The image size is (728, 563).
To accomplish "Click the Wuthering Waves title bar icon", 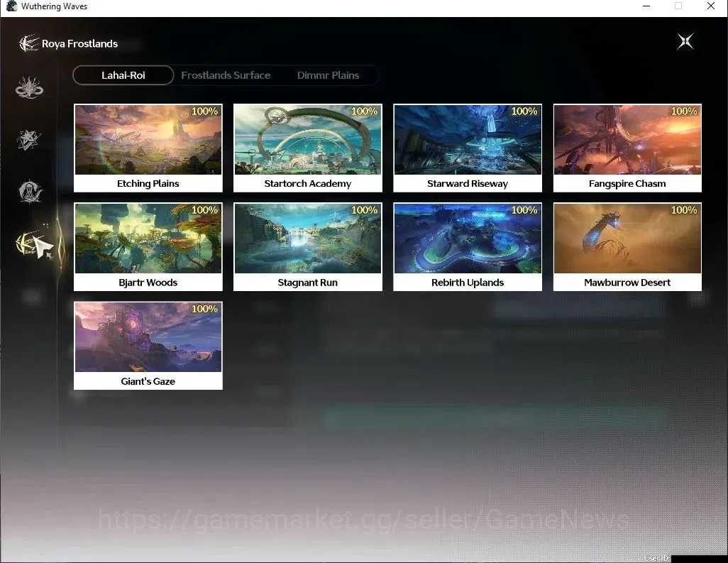I will click(11, 6).
